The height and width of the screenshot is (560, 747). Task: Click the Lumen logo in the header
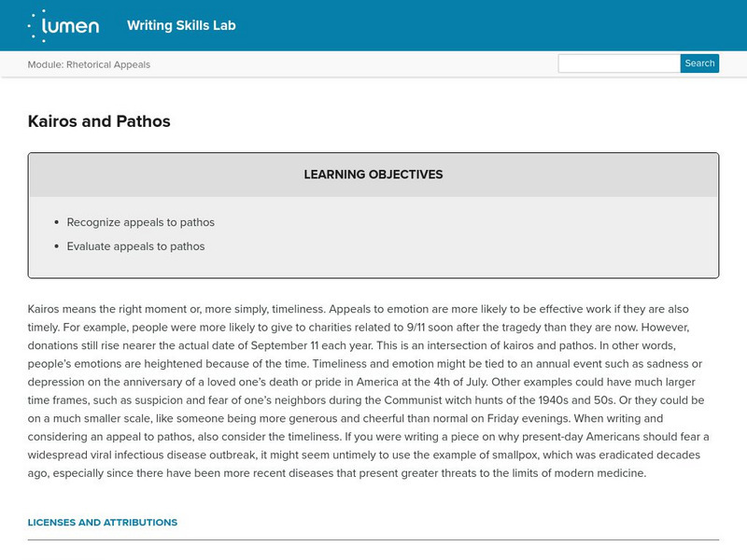[x=63, y=25]
